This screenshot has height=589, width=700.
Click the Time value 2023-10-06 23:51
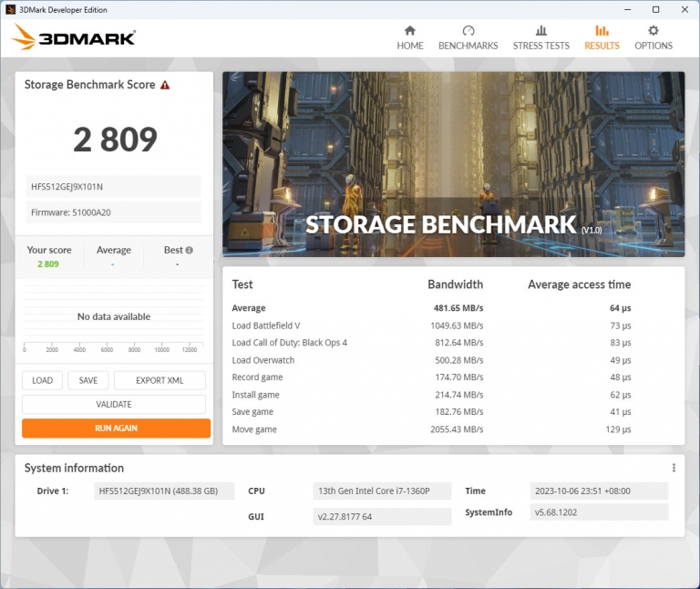tap(599, 491)
